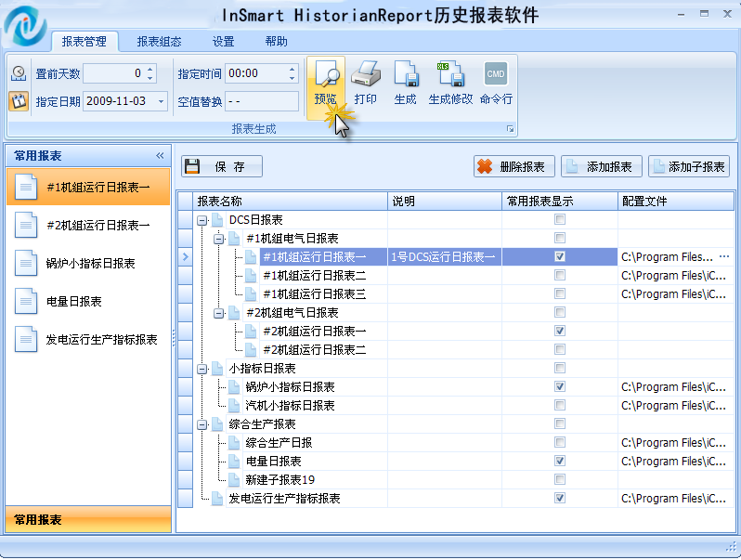Click the calendar icon beside 指定日期
Viewport: 741px width, 560px height.
tap(19, 101)
